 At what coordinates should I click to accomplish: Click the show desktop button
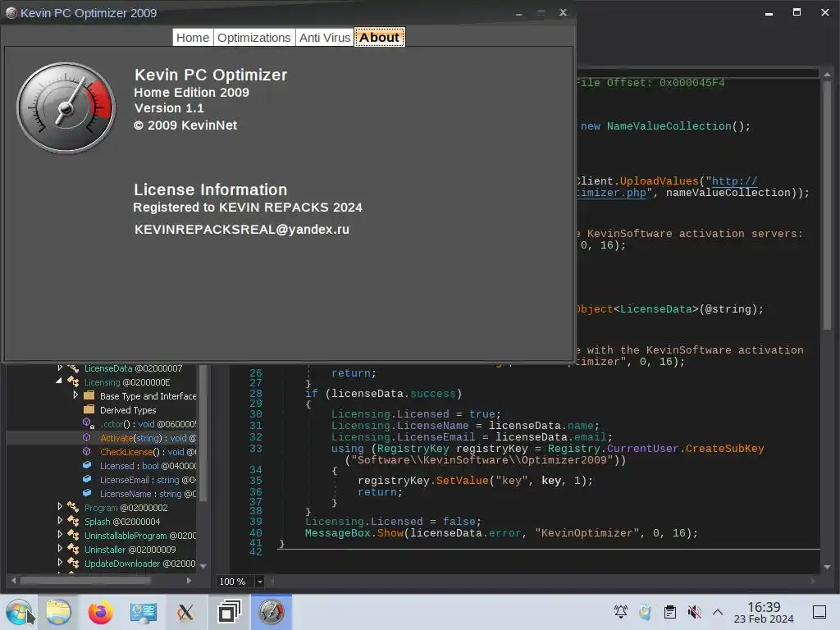coord(819,612)
